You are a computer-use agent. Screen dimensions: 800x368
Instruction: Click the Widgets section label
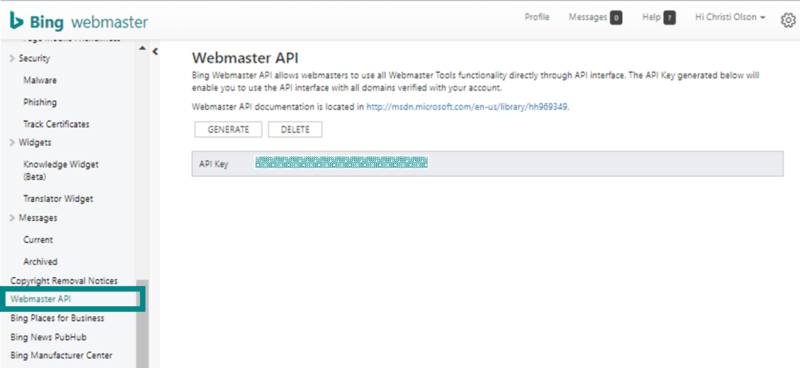click(x=35, y=142)
